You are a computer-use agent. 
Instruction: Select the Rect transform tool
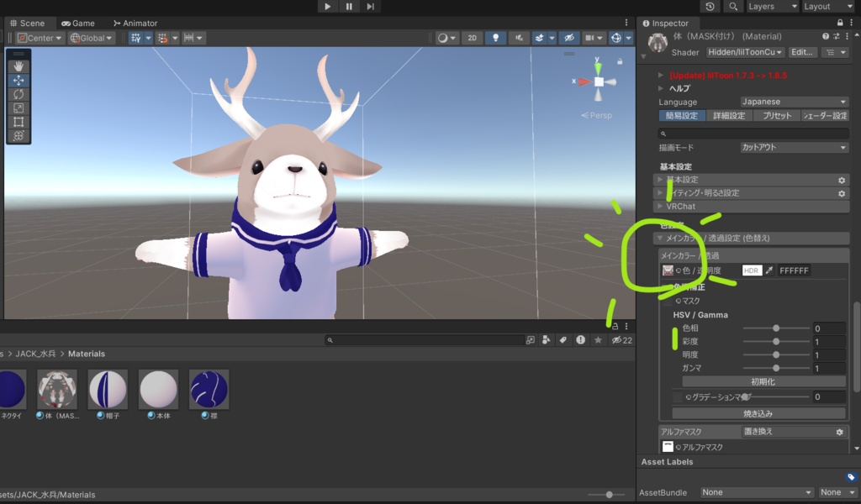(18, 122)
